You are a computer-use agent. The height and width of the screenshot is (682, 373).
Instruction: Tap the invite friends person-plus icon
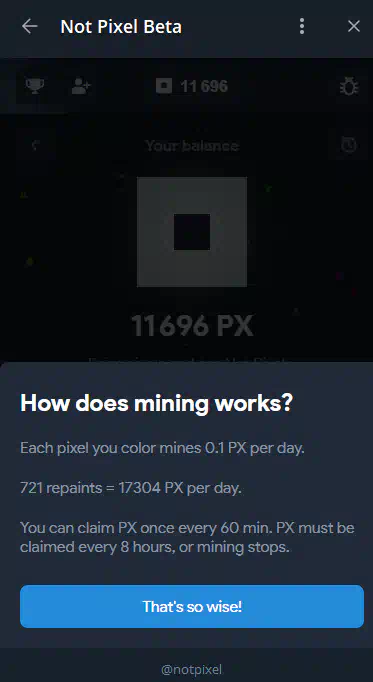[x=80, y=86]
